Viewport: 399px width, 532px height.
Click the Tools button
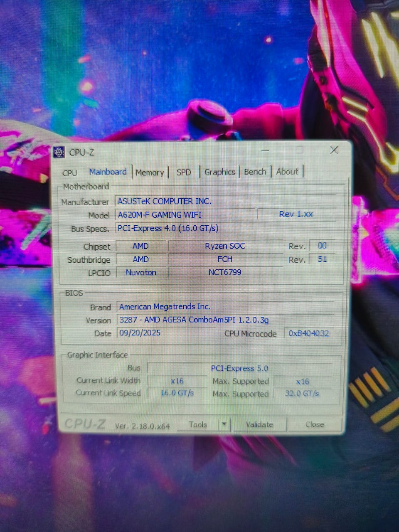coord(198,424)
